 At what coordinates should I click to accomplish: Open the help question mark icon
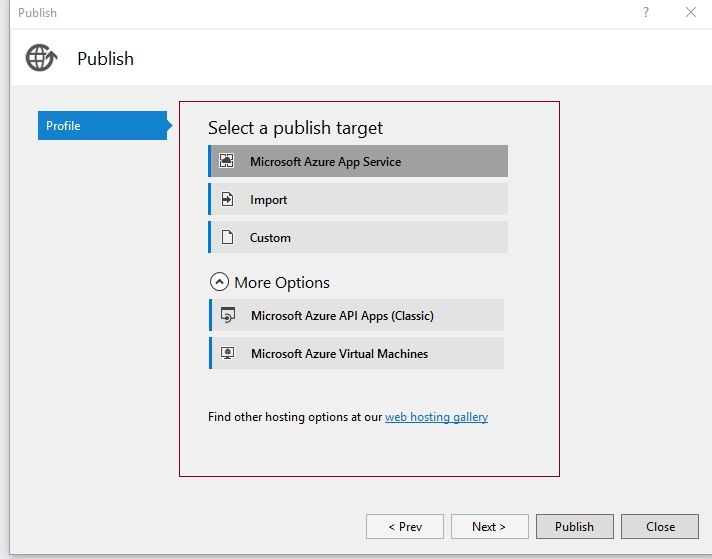[x=645, y=12]
